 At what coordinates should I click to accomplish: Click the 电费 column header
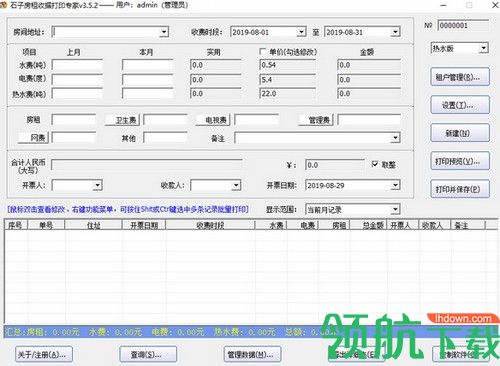click(303, 225)
